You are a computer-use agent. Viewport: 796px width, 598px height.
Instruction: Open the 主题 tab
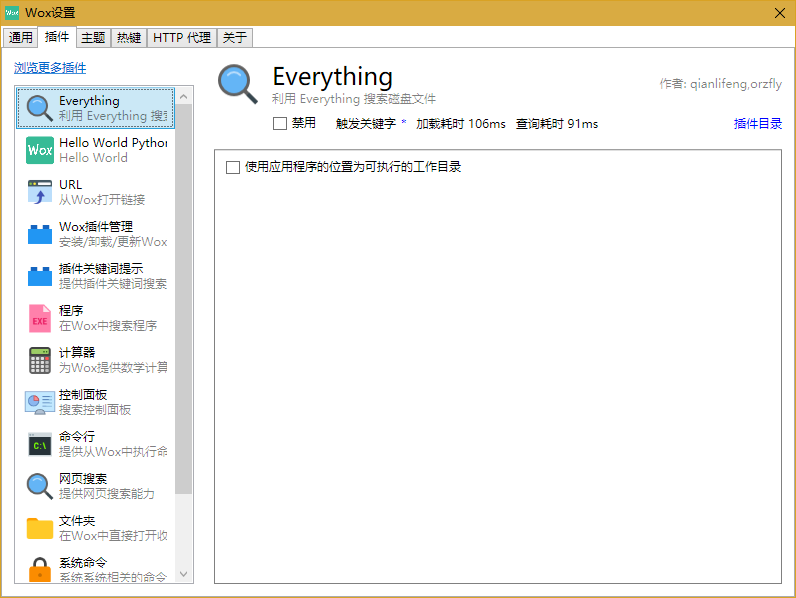coord(93,38)
